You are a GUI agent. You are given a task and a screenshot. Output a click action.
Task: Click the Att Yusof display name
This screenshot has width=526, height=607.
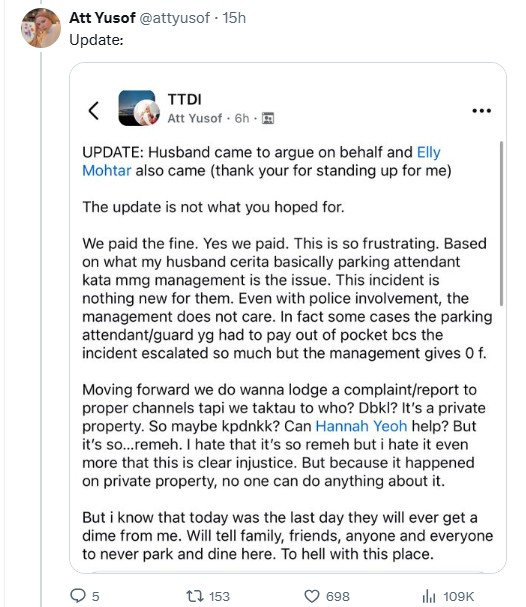[102, 18]
